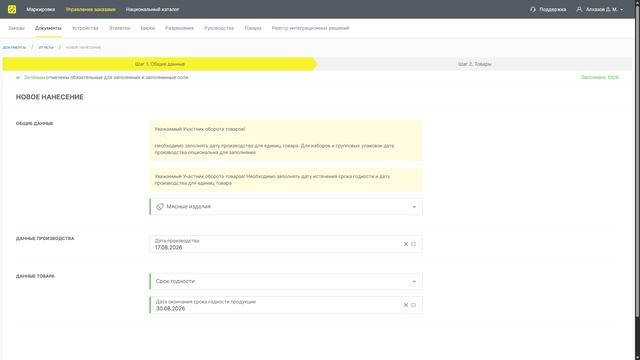Expand the Алхазов Д. М. account dropdown

tap(604, 9)
